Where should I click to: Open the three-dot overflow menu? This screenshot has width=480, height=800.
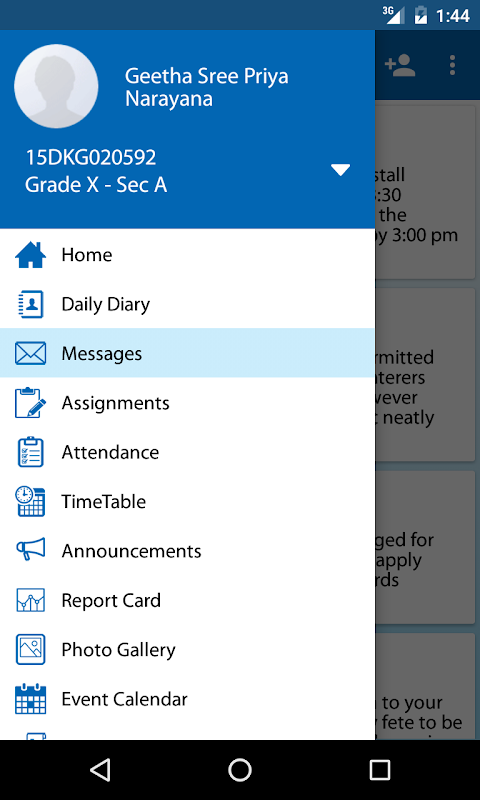(452, 65)
